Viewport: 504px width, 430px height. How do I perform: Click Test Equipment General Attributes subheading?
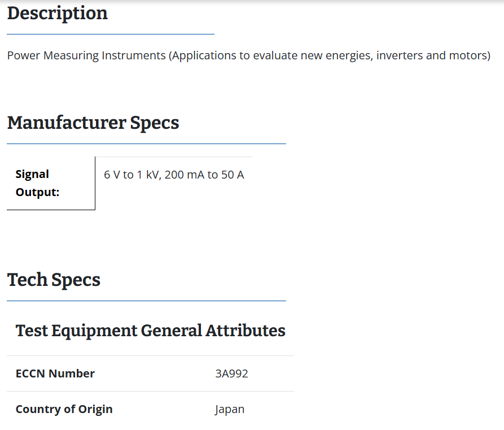(x=151, y=331)
